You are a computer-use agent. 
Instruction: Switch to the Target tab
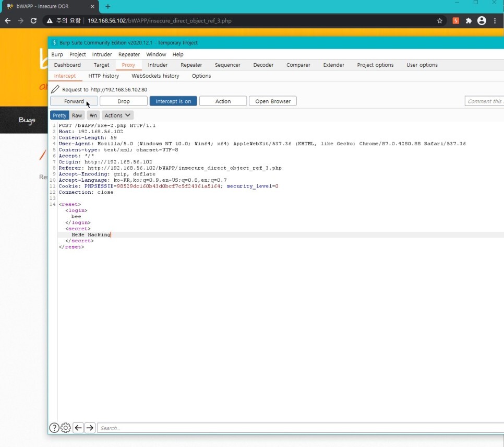coord(102,65)
